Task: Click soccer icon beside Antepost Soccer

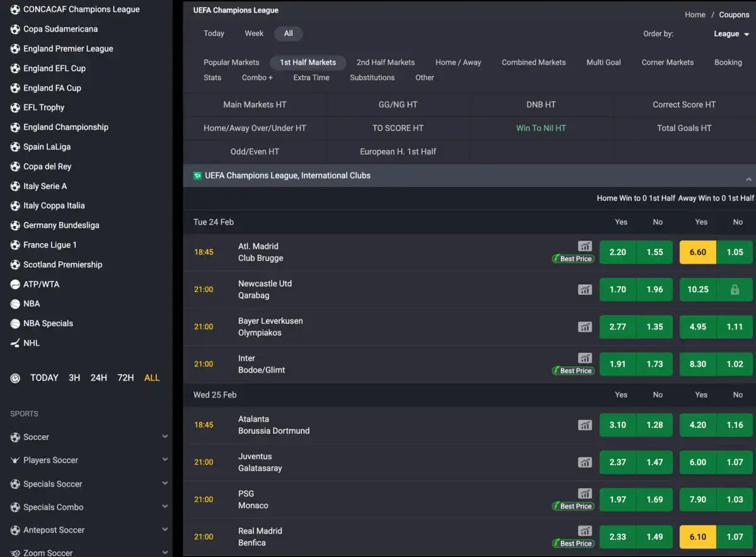Action: click(x=15, y=531)
